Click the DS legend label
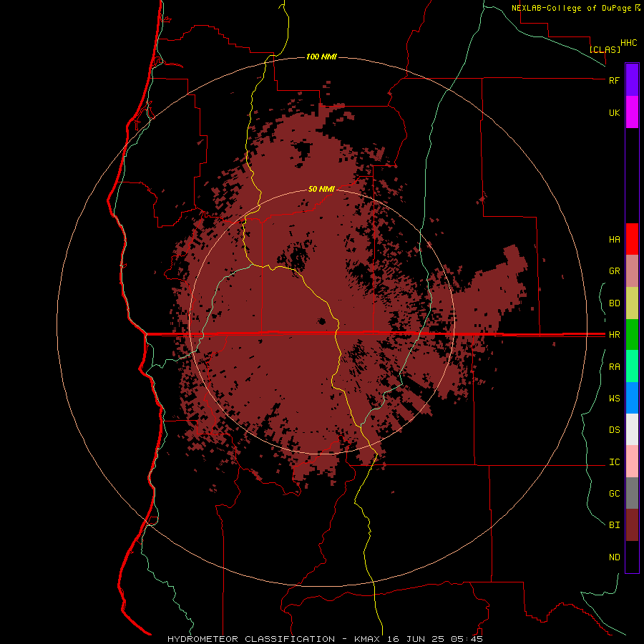644x644 pixels. (x=614, y=430)
